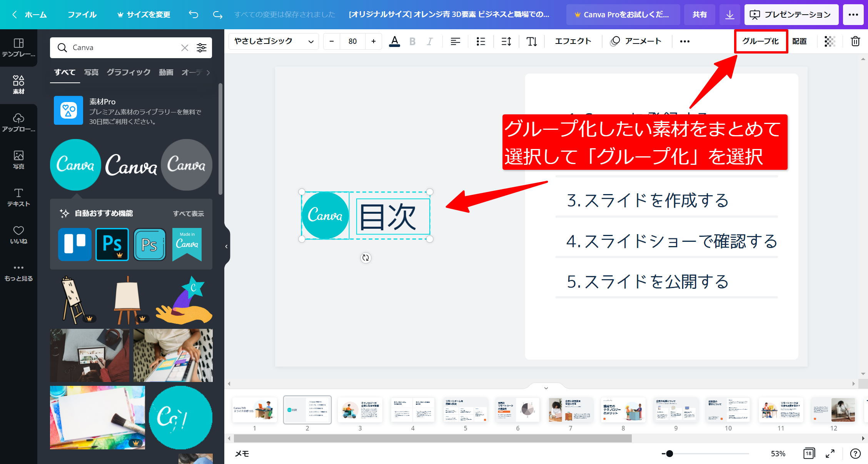
Task: Select the すべて search tab
Action: tap(65, 72)
